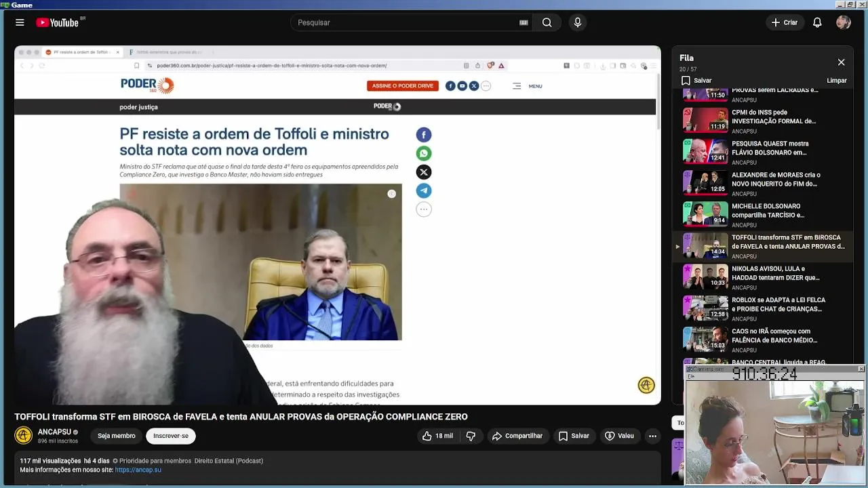Open the account avatar menu

pos(844,22)
